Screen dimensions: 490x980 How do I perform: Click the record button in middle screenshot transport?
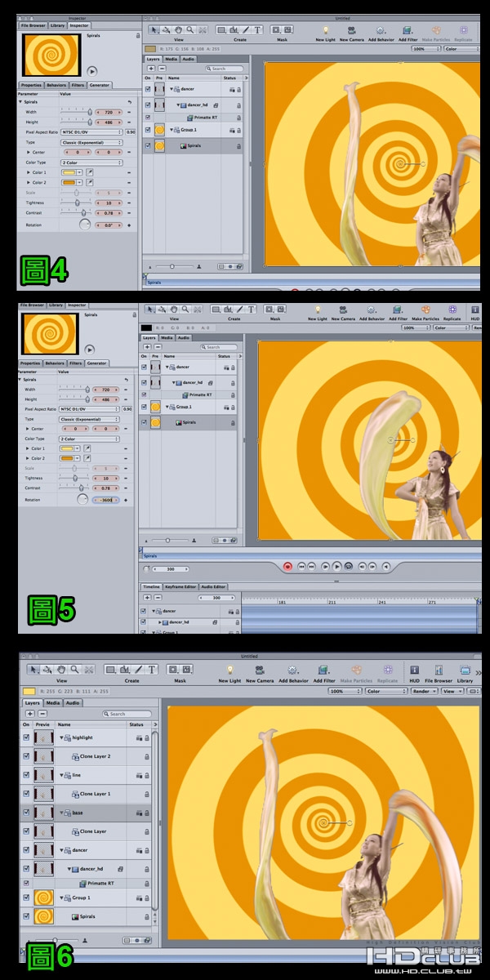coord(287,565)
